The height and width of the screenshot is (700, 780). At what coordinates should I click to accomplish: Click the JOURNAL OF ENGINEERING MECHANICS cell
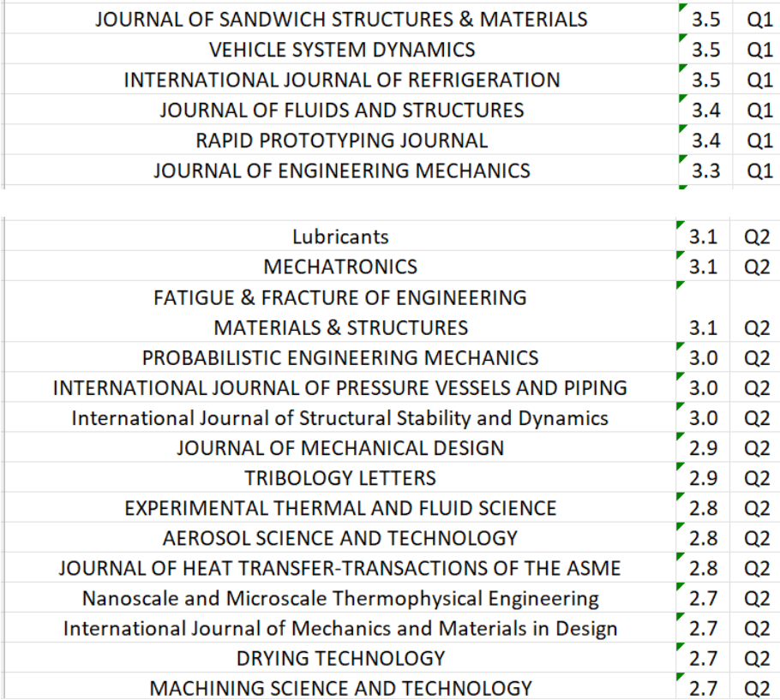pos(341,171)
